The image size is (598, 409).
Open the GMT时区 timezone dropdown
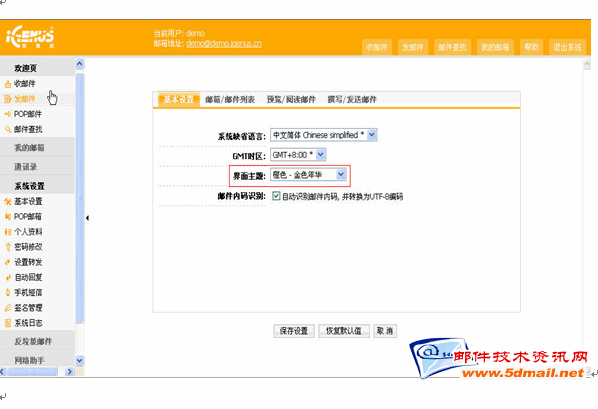(x=298, y=155)
